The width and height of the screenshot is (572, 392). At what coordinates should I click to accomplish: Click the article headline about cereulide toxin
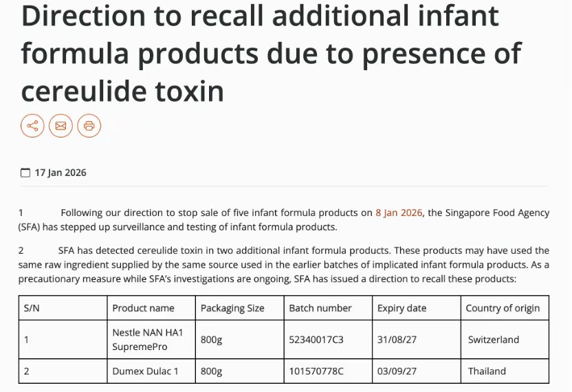point(271,54)
